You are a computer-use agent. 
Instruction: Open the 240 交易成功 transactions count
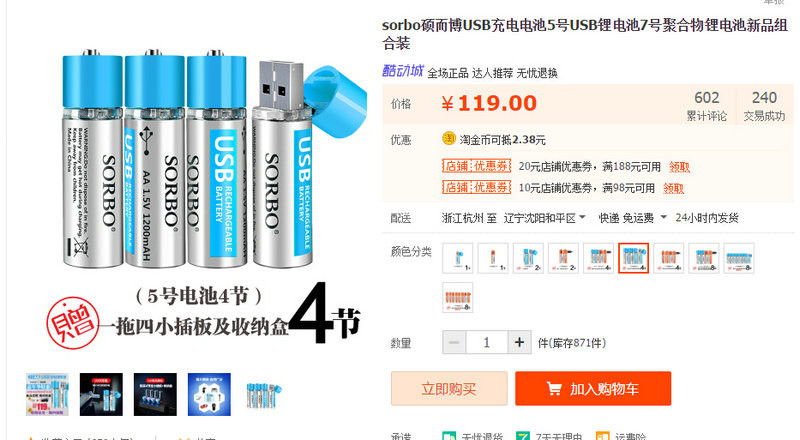pyautogui.click(x=764, y=106)
